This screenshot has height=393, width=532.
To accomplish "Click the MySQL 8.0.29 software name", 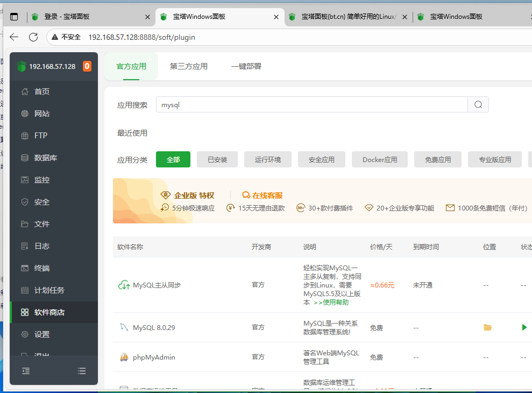I will click(154, 327).
